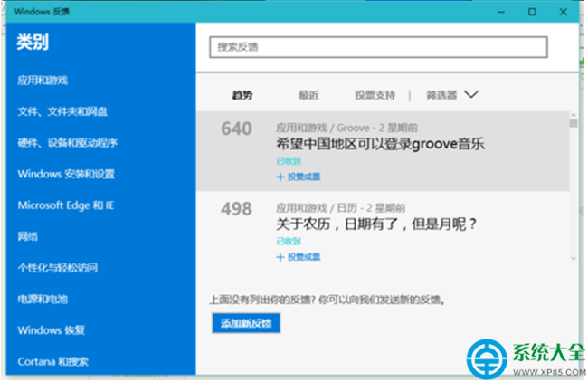Minimize the Windows 反馈 window

pyautogui.click(x=501, y=12)
